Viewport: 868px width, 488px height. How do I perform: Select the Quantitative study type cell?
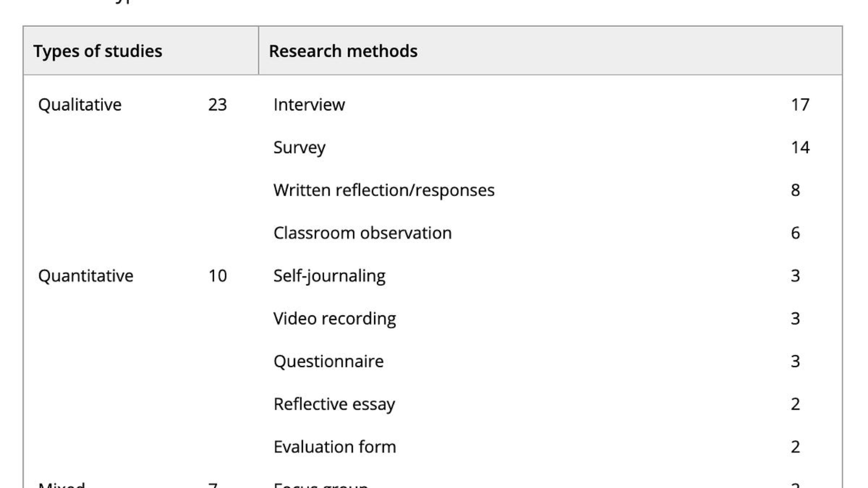pyautogui.click(x=85, y=276)
